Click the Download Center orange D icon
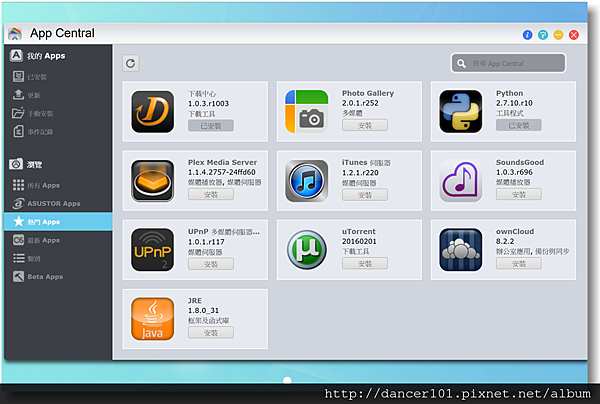The width and height of the screenshot is (600, 404). pyautogui.click(x=152, y=112)
